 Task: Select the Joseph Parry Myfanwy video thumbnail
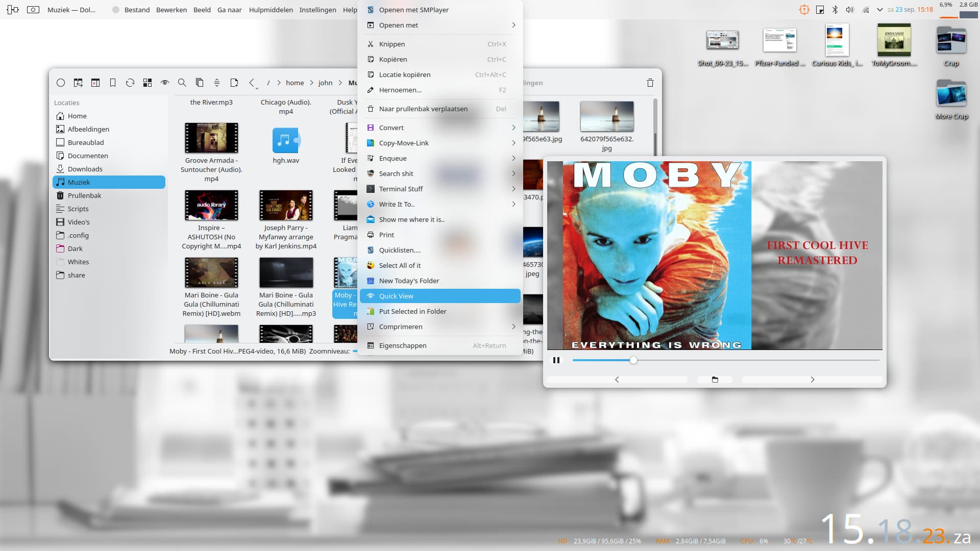(x=286, y=205)
